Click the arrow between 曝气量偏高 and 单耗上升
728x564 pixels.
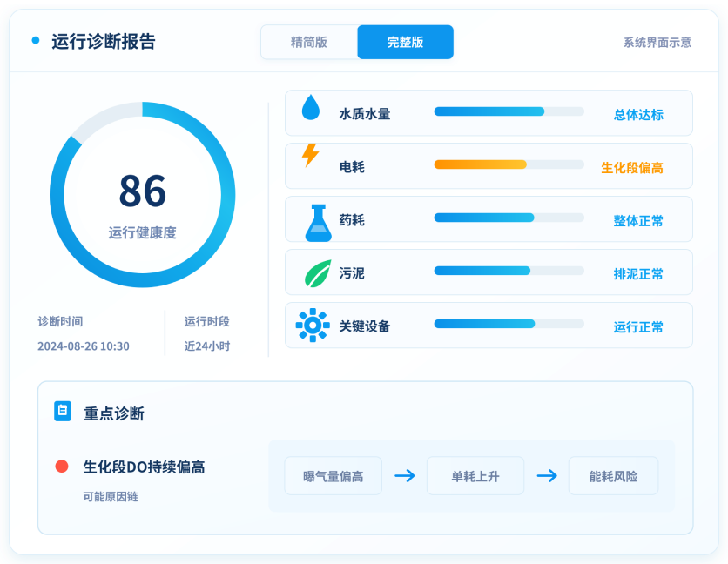(404, 476)
